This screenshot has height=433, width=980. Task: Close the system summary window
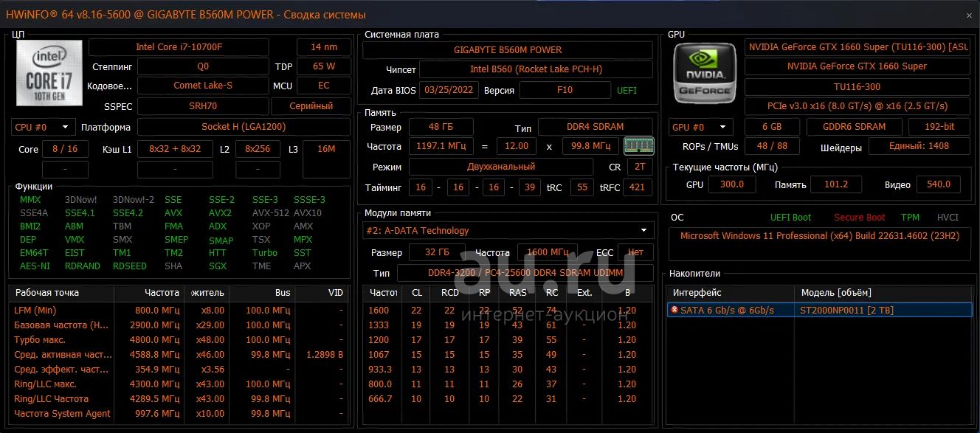(969, 15)
